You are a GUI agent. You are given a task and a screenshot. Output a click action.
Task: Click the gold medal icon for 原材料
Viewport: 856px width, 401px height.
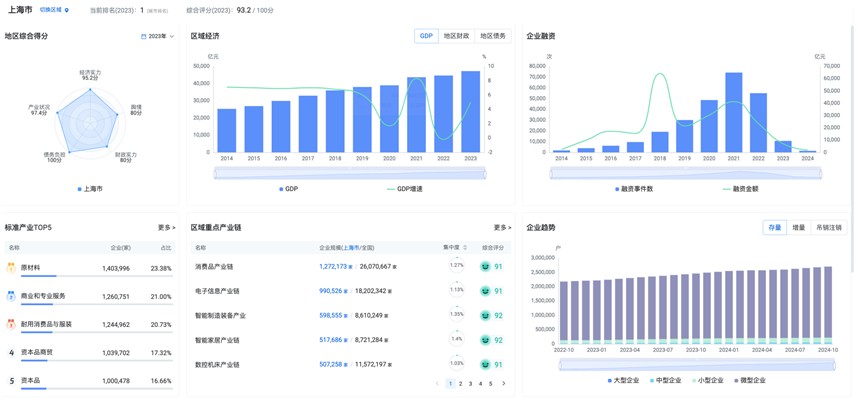[11, 268]
